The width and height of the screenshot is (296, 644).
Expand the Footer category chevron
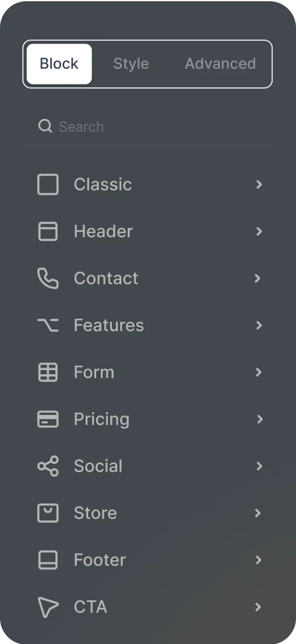click(x=259, y=560)
